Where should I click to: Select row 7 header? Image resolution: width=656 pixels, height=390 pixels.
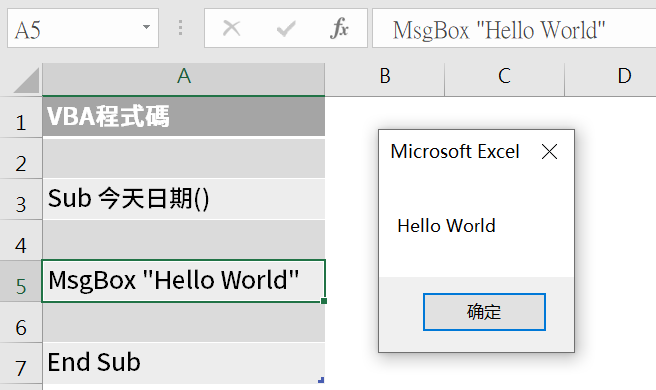click(x=21, y=363)
